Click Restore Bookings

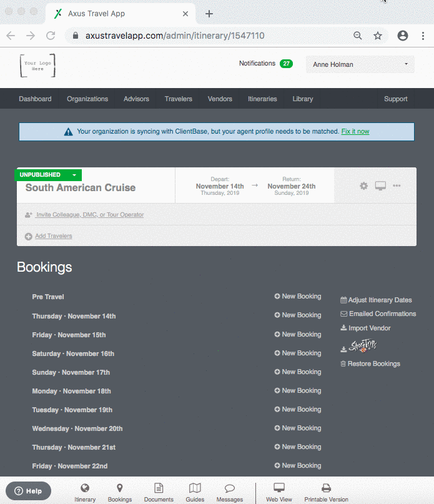[x=370, y=363]
